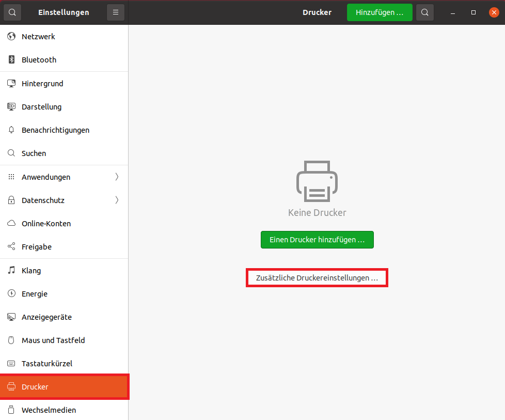This screenshot has height=420, width=505.
Task: Open Tastaturkürzel settings
Action: pos(47,364)
